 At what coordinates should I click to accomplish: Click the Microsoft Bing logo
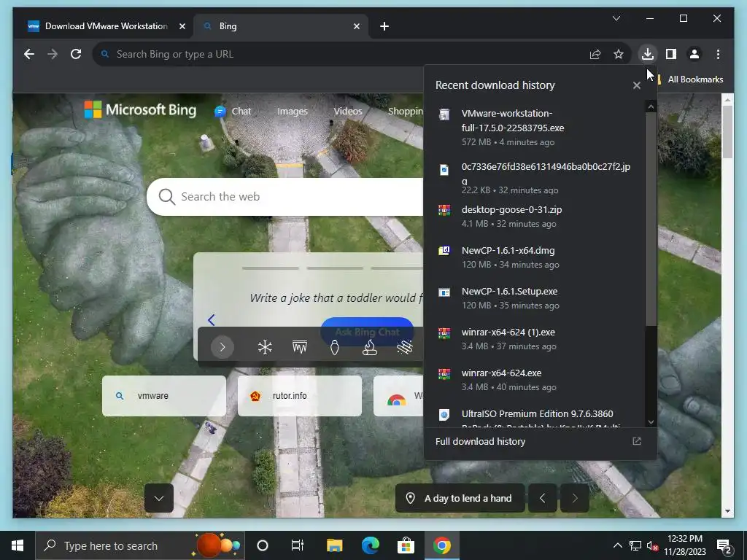point(140,109)
